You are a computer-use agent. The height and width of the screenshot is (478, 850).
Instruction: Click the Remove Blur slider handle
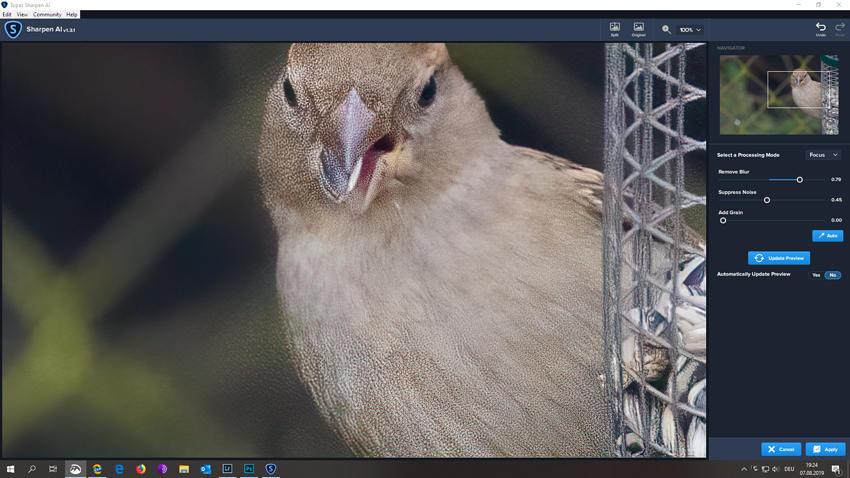click(x=799, y=180)
